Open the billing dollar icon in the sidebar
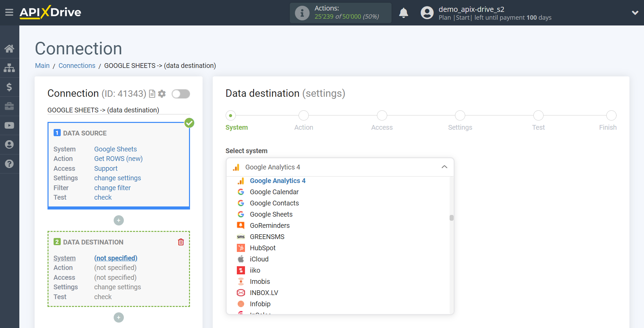This screenshot has width=644, height=328. pos(10,87)
